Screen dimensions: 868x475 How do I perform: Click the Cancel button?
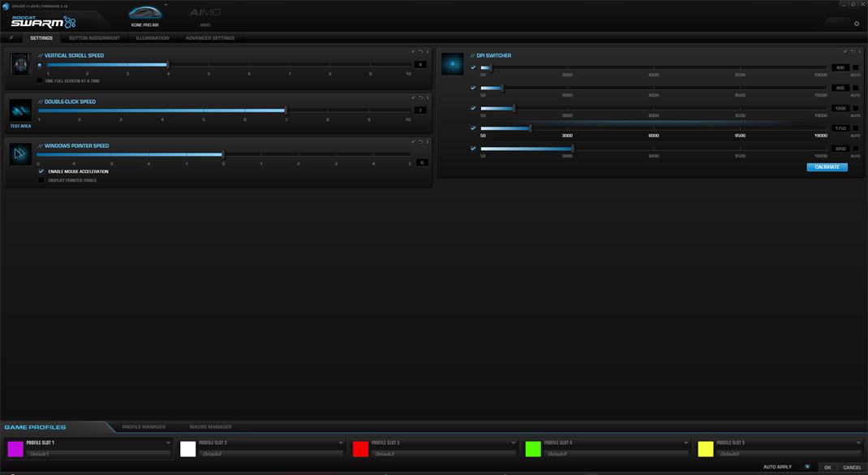click(852, 468)
